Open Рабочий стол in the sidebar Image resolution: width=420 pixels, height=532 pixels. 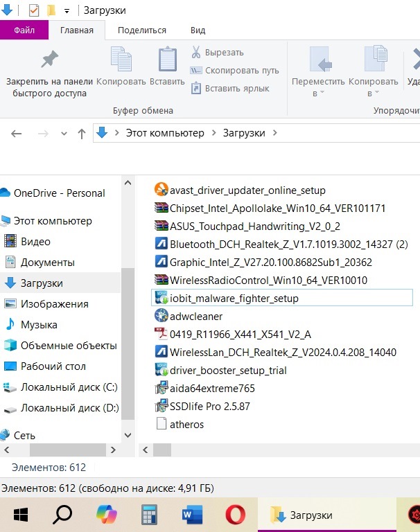click(45, 366)
